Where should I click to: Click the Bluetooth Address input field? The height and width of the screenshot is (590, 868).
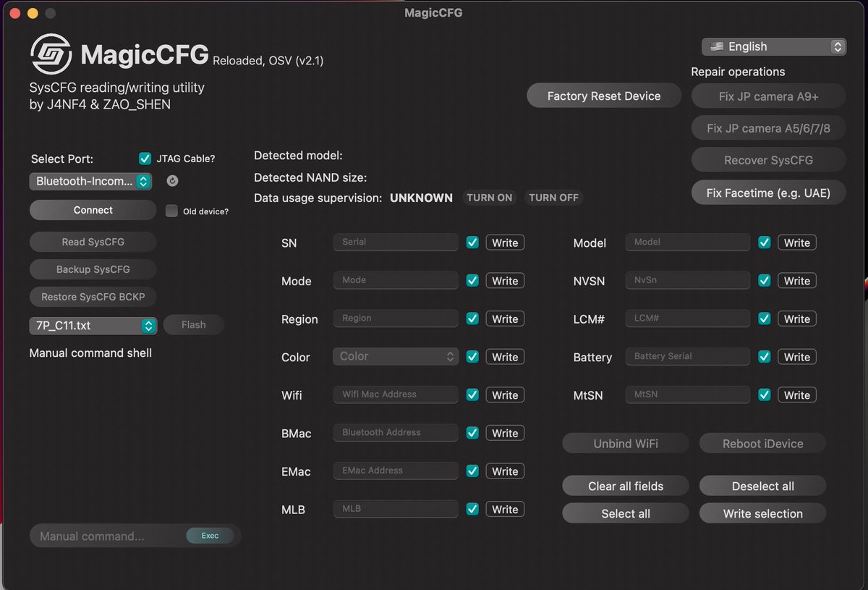point(396,432)
